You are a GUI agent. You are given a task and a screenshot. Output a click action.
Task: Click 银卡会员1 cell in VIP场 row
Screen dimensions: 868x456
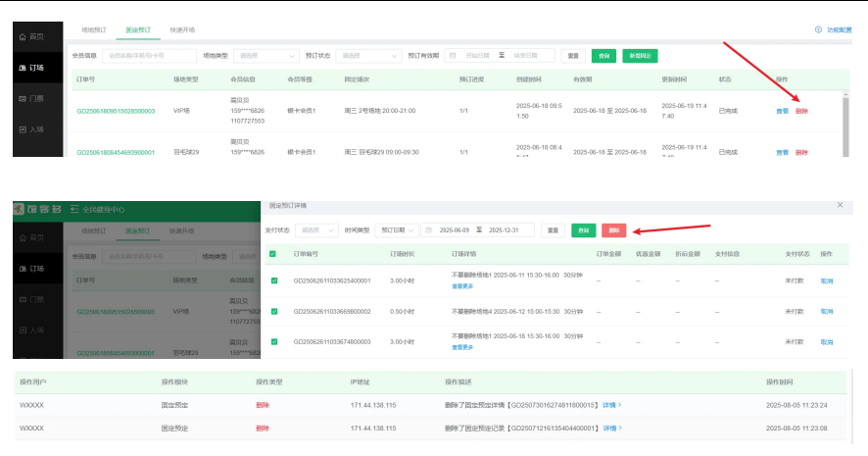301,111
